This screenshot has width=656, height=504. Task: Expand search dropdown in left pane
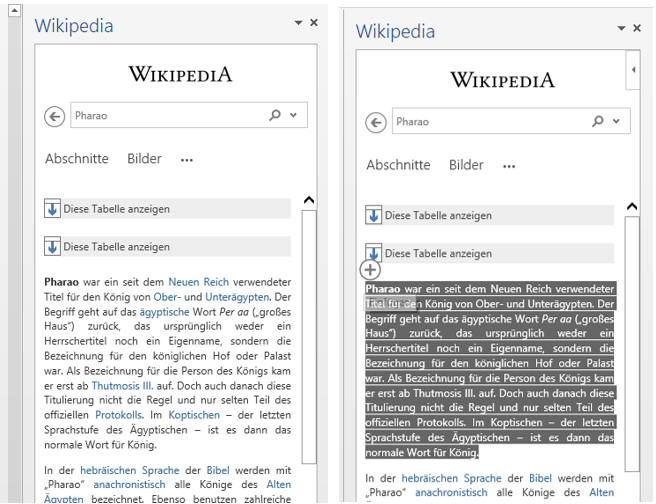[293, 116]
